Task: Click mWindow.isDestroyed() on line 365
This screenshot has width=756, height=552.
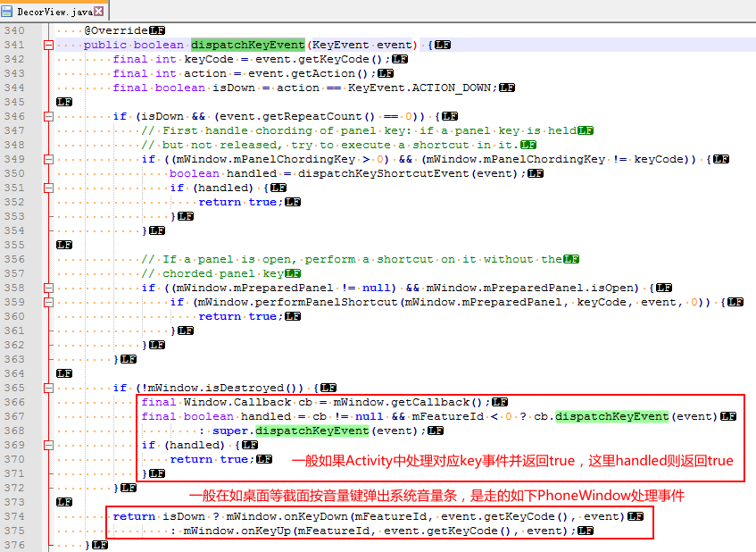Action: click(x=222, y=388)
